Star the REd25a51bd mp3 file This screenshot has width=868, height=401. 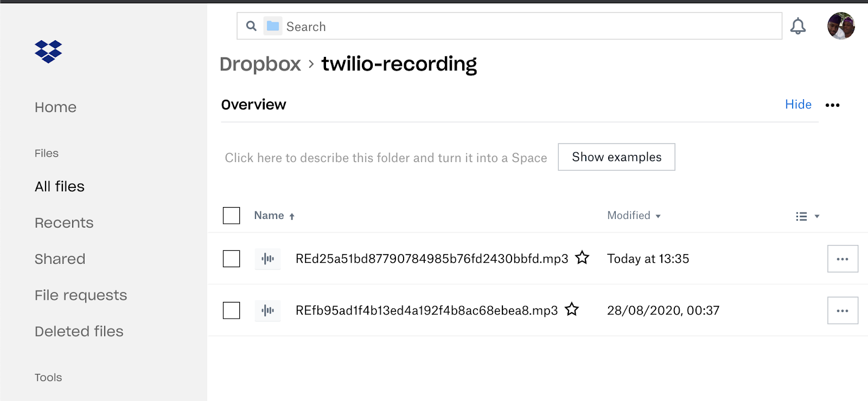pyautogui.click(x=582, y=257)
